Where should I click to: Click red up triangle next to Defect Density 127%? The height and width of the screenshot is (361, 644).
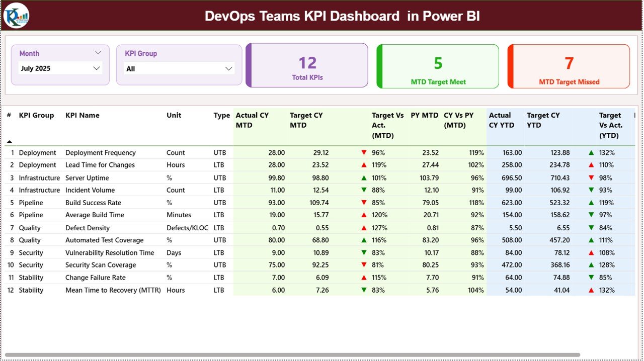(x=363, y=227)
